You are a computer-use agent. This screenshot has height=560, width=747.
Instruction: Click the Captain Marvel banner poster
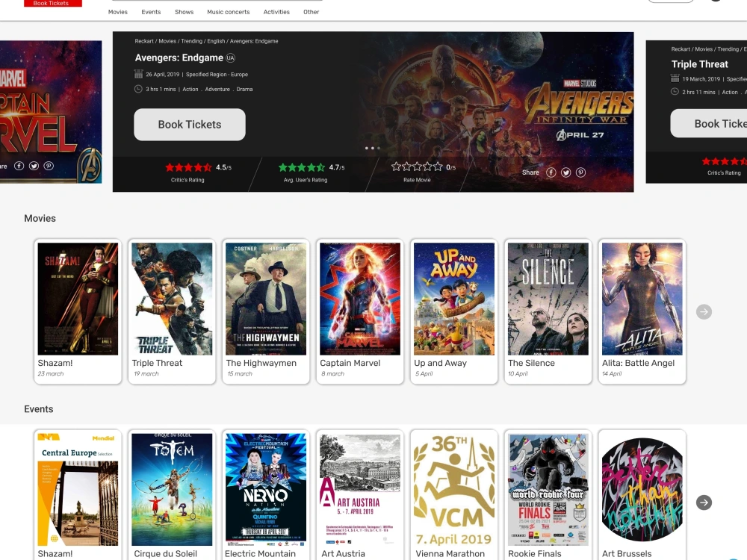tap(51, 112)
